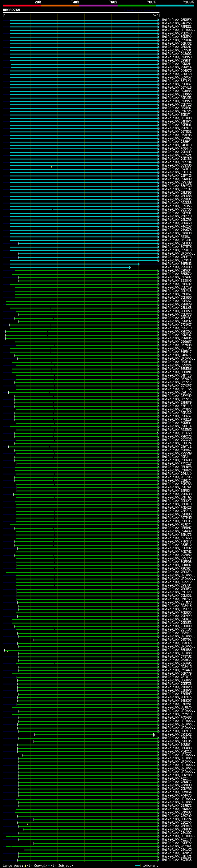The height and width of the screenshot is (868, 197).
Task: Select the UniRef100_Q38JJ4 label
Action: [177, 172]
